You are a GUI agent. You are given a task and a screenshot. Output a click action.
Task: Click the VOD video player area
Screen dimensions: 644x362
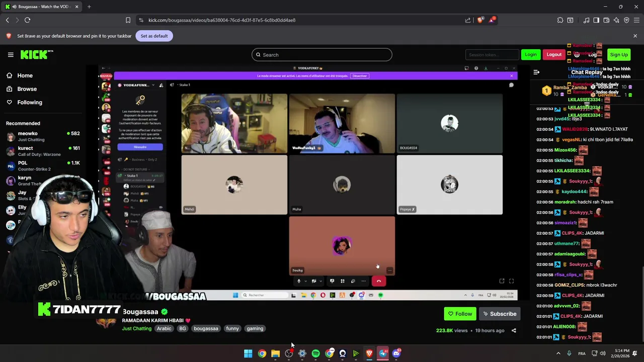tap(308, 183)
